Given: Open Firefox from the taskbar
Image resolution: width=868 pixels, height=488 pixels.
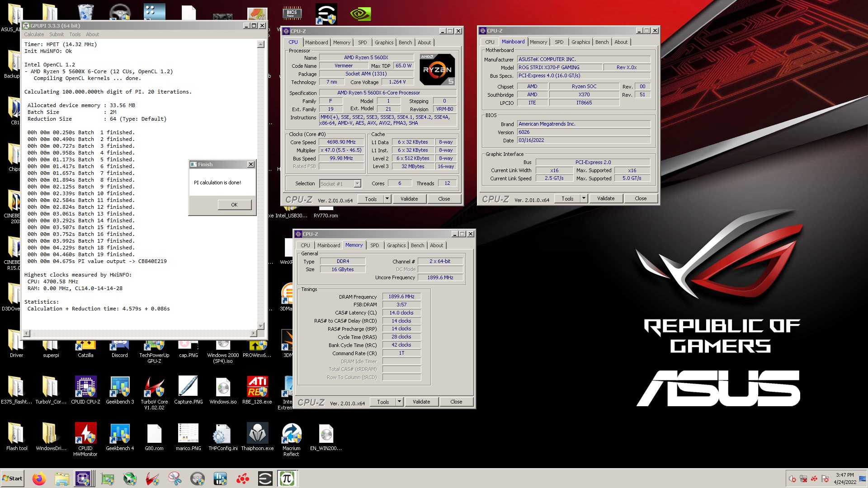Looking at the screenshot, I should point(39,479).
